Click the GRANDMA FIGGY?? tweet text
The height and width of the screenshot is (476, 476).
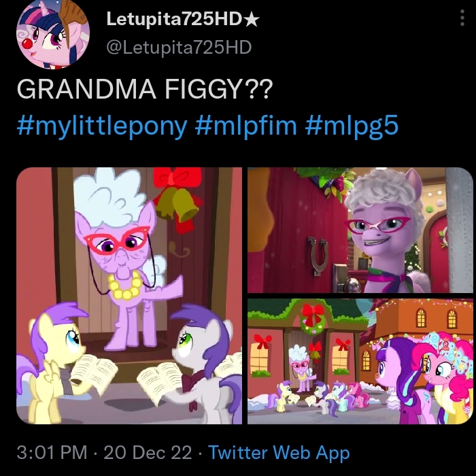[x=145, y=89]
